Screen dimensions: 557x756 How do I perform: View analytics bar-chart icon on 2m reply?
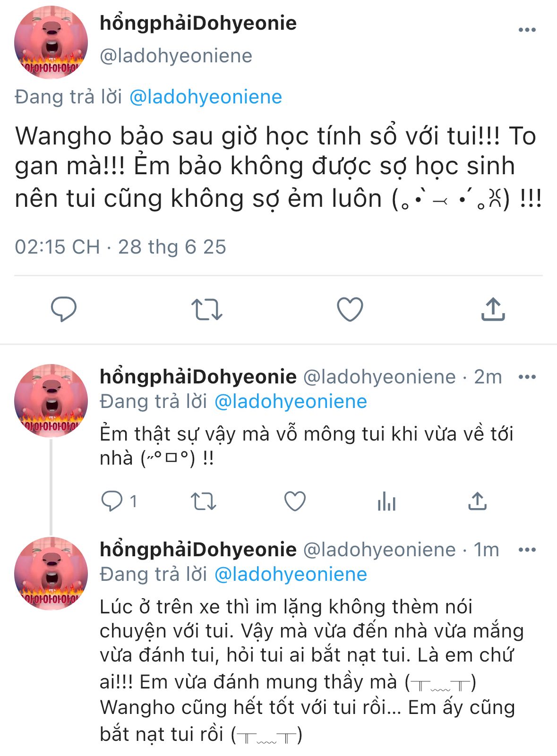[x=386, y=501]
